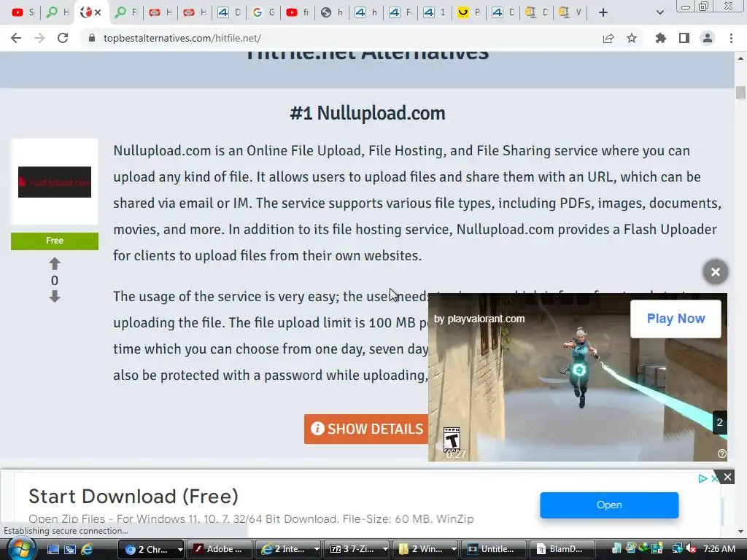Switch to the globe icon tab
The width and height of the screenshot is (747, 560).
332,12
